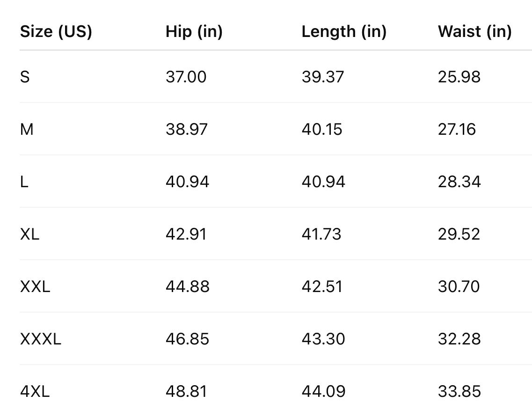The width and height of the screenshot is (532, 417).
Task: Click the Length (in) column header
Action: pyautogui.click(x=344, y=32)
